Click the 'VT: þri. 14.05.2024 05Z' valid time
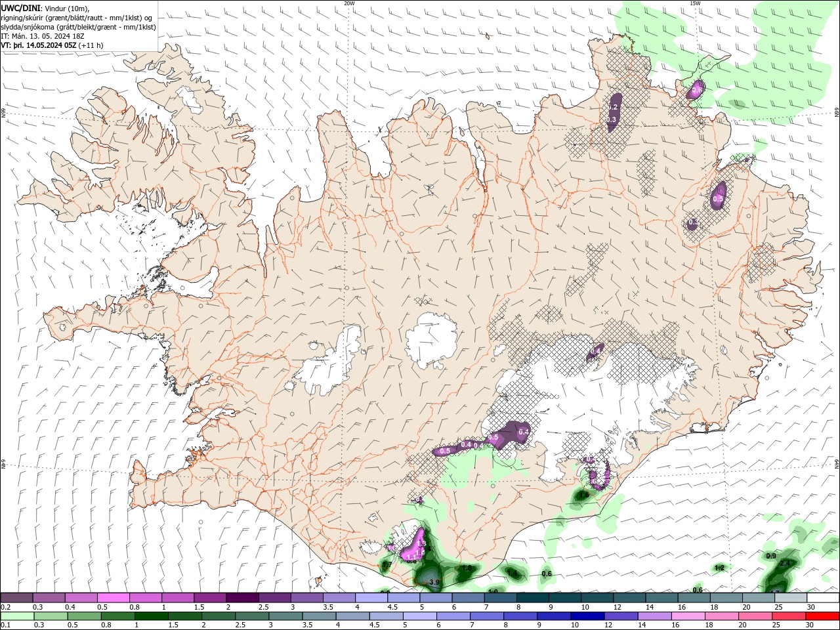 tap(39, 45)
